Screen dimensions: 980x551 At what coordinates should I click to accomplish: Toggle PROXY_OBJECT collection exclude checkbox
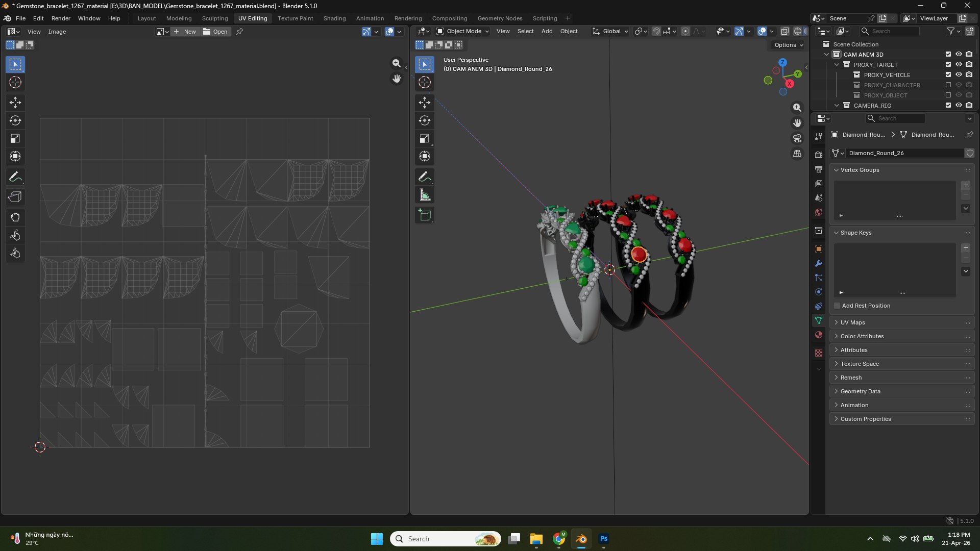pos(948,95)
